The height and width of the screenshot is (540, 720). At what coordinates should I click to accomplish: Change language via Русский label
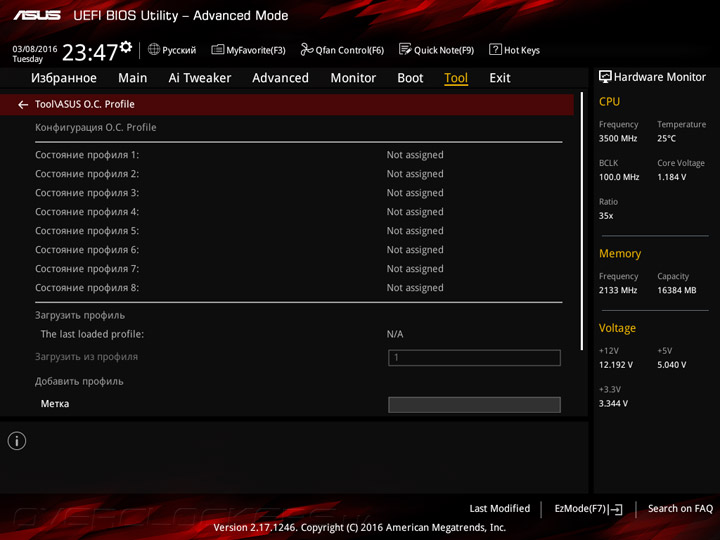click(x=179, y=50)
